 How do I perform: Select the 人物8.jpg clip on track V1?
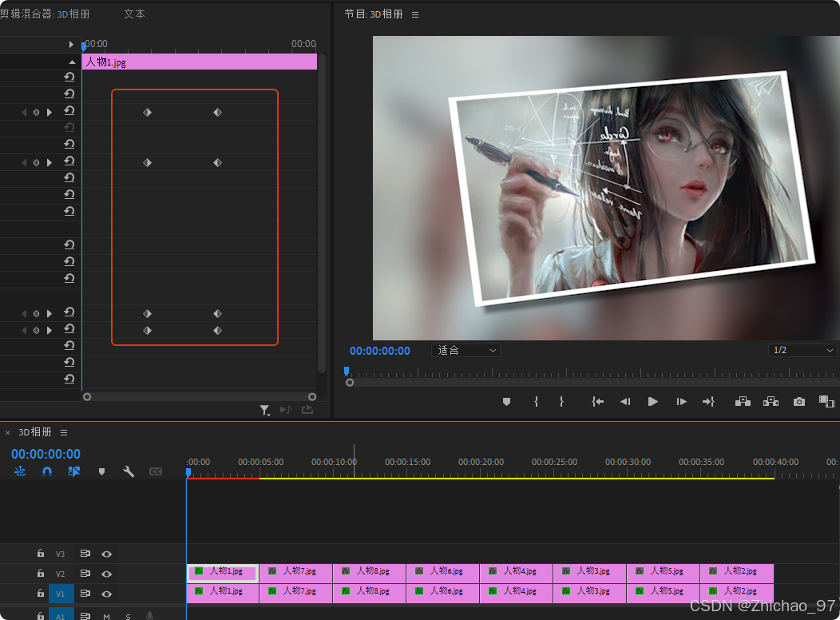pos(370,593)
